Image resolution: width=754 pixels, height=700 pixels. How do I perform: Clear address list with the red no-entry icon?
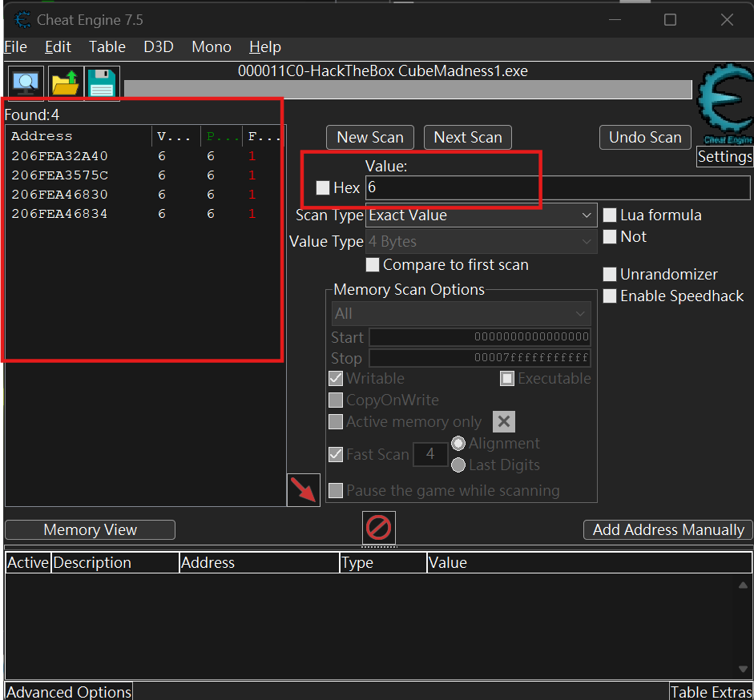coord(379,528)
